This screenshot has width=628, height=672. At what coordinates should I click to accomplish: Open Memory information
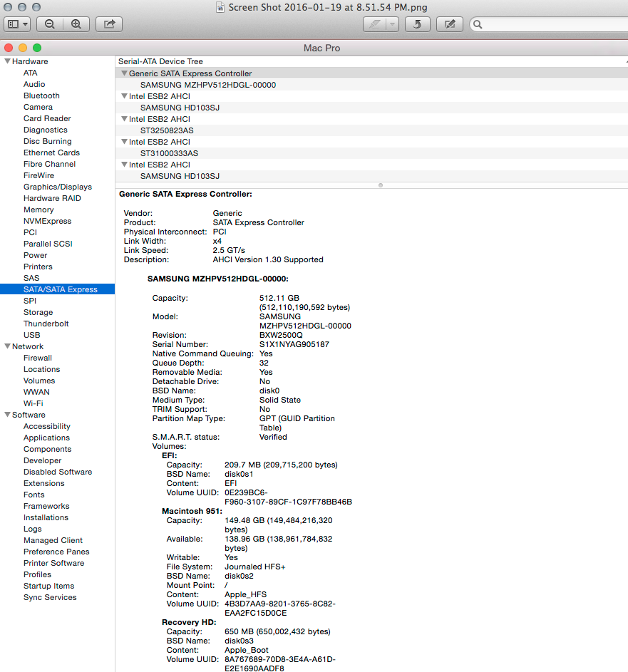point(38,210)
